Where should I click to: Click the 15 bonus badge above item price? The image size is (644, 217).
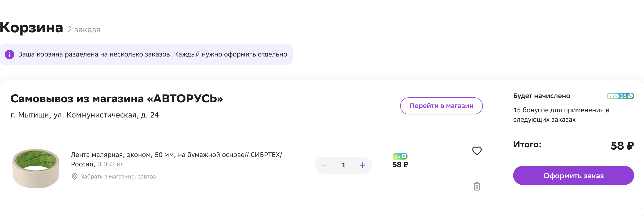400,156
